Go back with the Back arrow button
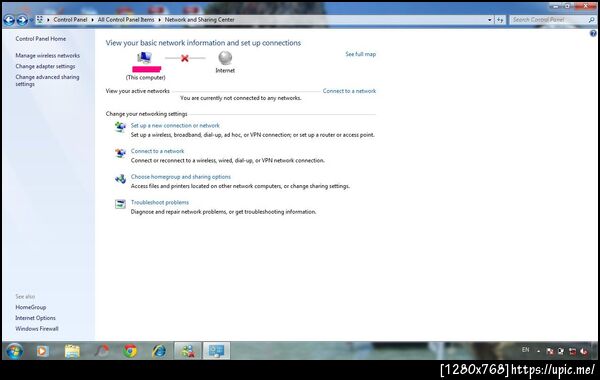Image resolution: width=600 pixels, height=380 pixels. coord(9,20)
